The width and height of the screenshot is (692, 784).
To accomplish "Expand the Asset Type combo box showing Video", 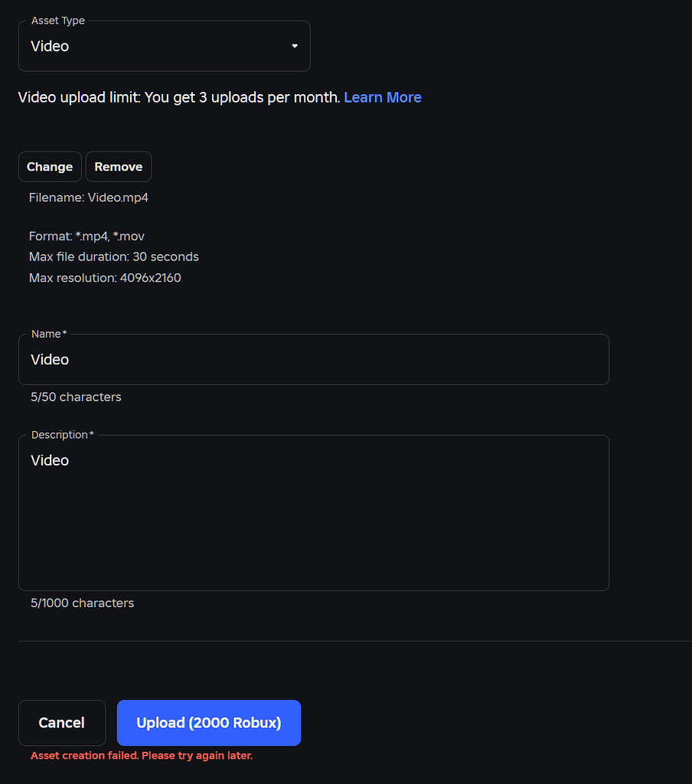I will click(164, 46).
